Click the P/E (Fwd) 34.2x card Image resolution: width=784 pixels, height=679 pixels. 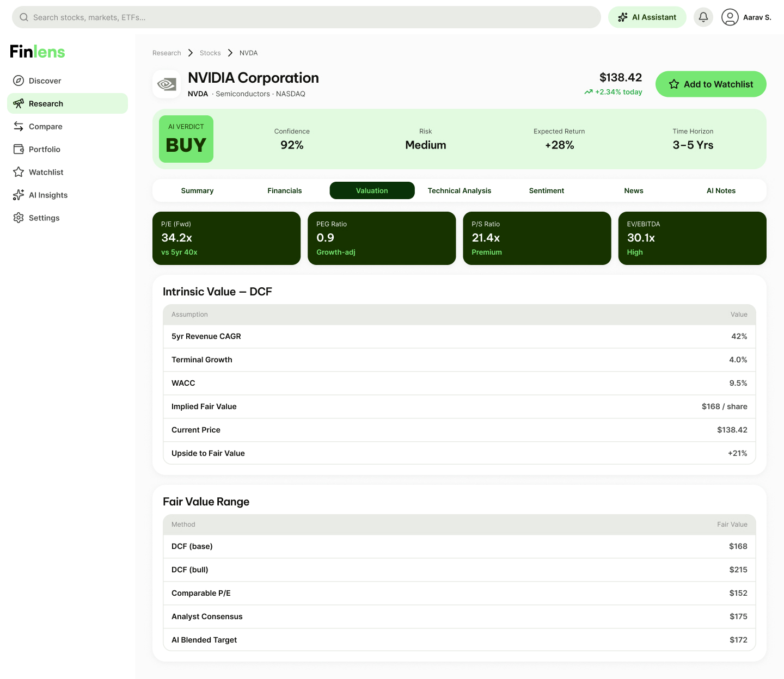pyautogui.click(x=226, y=238)
